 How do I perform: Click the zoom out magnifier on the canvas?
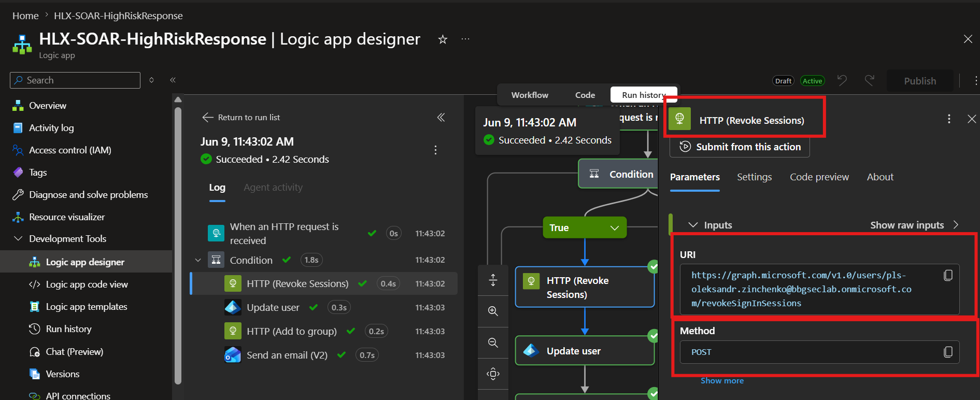coord(493,342)
